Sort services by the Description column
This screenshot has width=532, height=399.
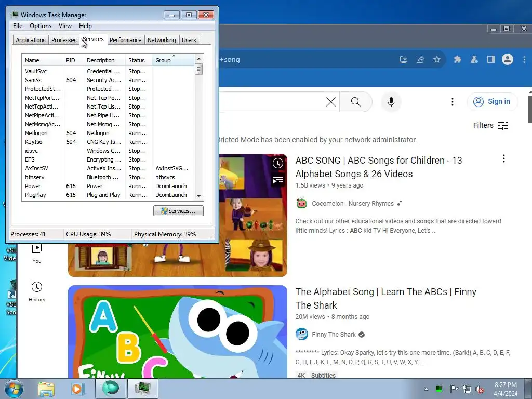coord(104,60)
